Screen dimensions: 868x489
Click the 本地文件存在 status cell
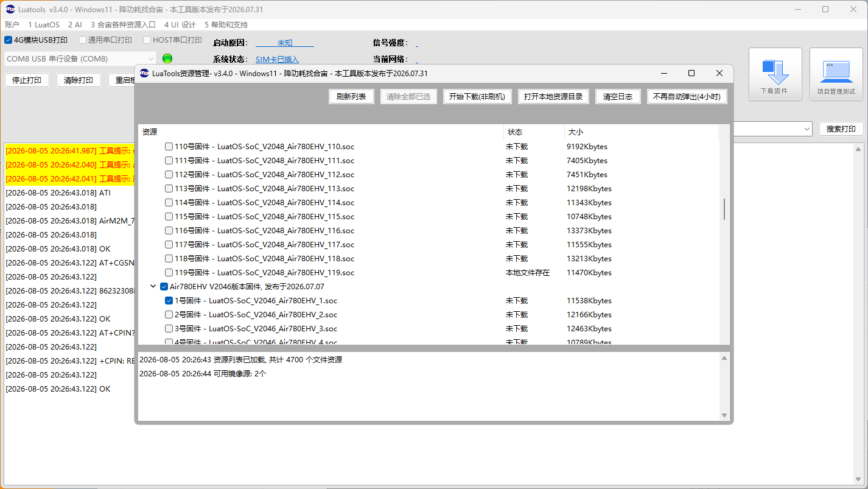(528, 273)
